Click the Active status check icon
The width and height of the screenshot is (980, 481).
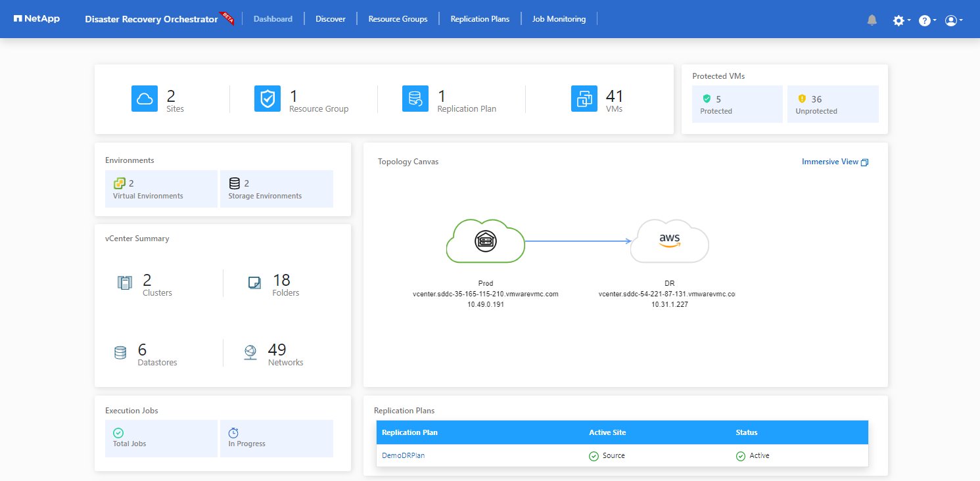(x=741, y=455)
